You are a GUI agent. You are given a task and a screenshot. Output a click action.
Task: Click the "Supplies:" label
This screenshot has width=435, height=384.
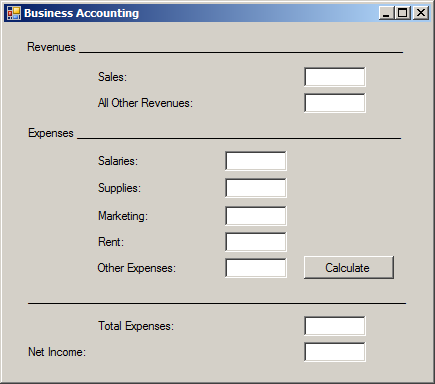coord(119,188)
